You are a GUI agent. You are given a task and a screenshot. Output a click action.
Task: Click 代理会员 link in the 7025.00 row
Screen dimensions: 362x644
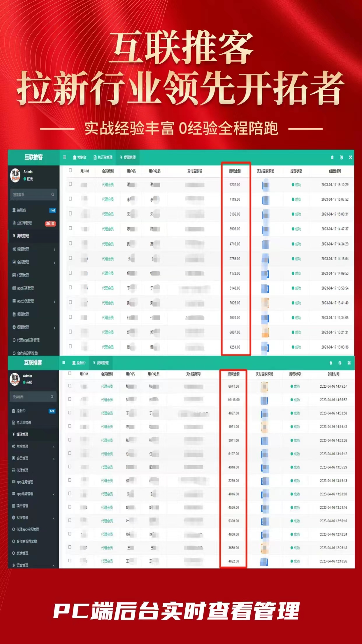click(108, 303)
